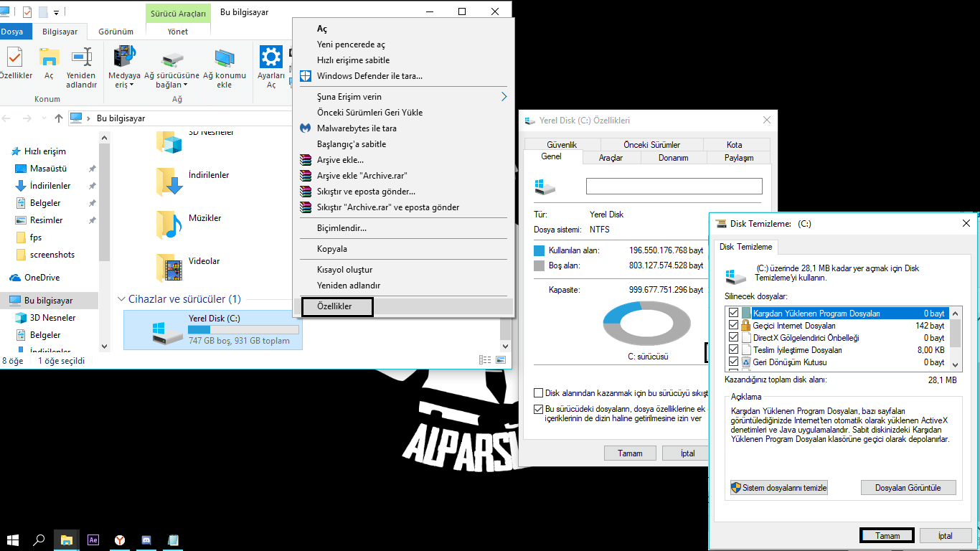Switch to details view in Explorer status bar
This screenshot has width=980, height=551.
(485, 360)
